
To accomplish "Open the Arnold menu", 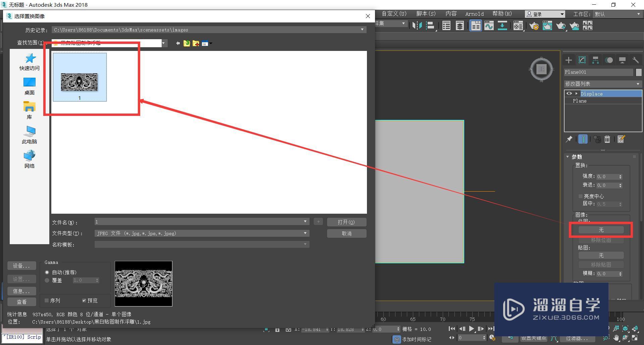I will tap(474, 14).
